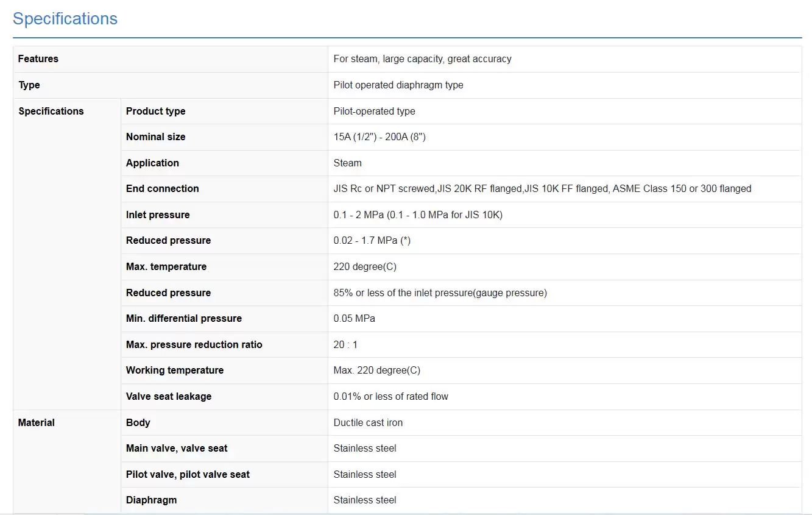The image size is (812, 515).
Task: Select the "Max. temperature" label
Action: tap(166, 267)
